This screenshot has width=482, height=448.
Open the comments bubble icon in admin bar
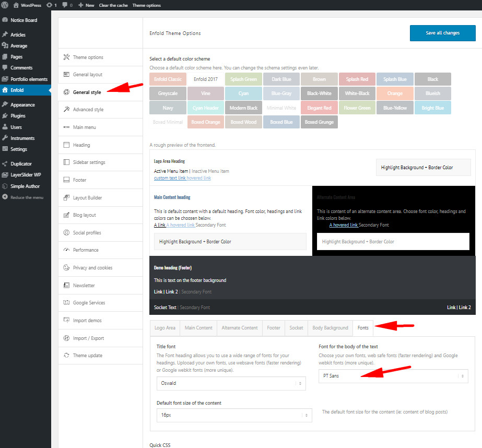[x=65, y=5]
